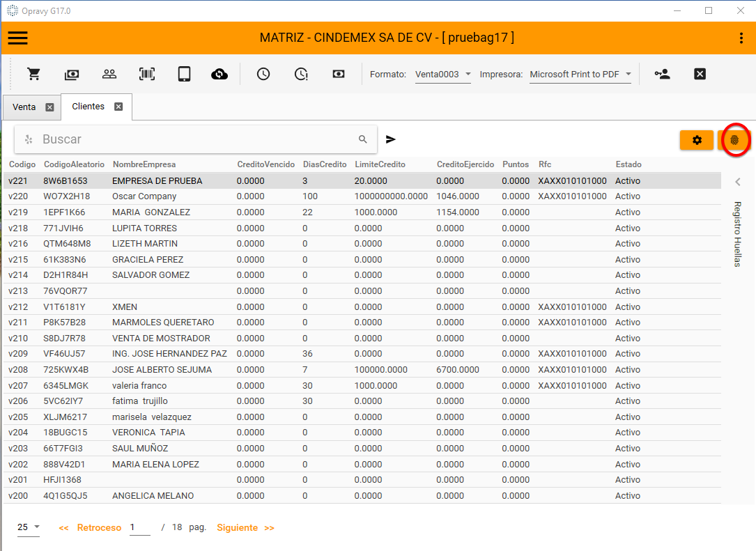This screenshot has height=551, width=756.
Task: Focus the Buscar search field
Action: point(195,139)
